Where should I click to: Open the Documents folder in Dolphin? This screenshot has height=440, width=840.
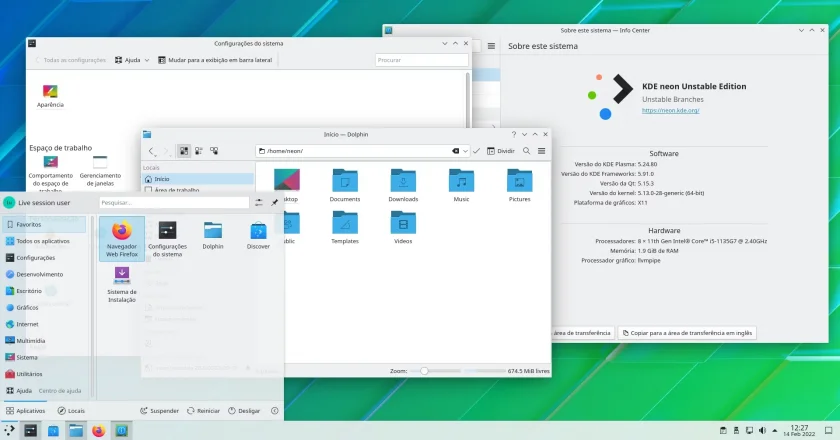345,185
